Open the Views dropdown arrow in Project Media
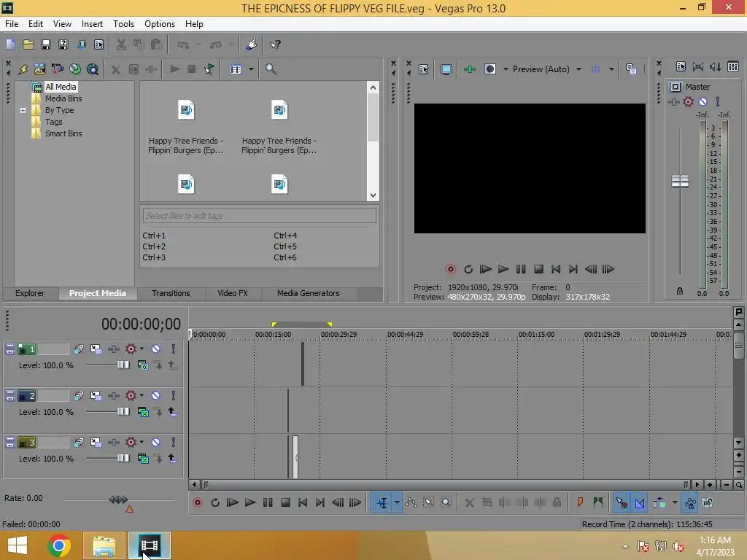This screenshot has width=747, height=560. [x=251, y=69]
